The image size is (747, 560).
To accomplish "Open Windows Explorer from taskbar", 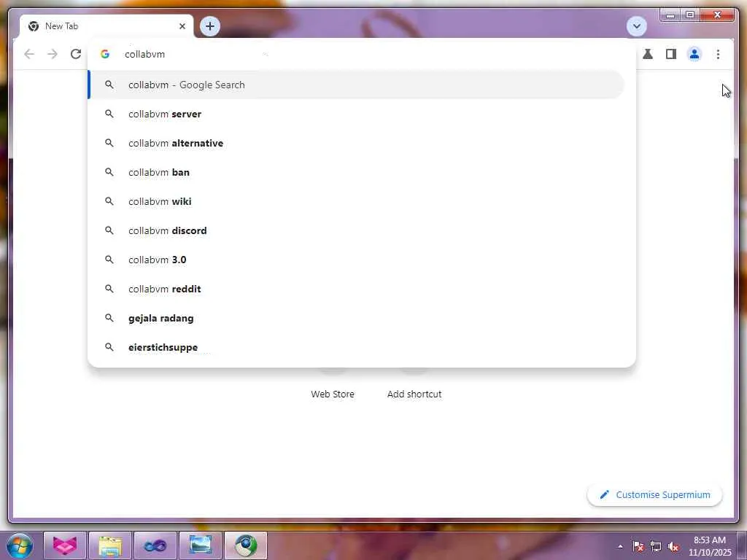I will tap(110, 545).
